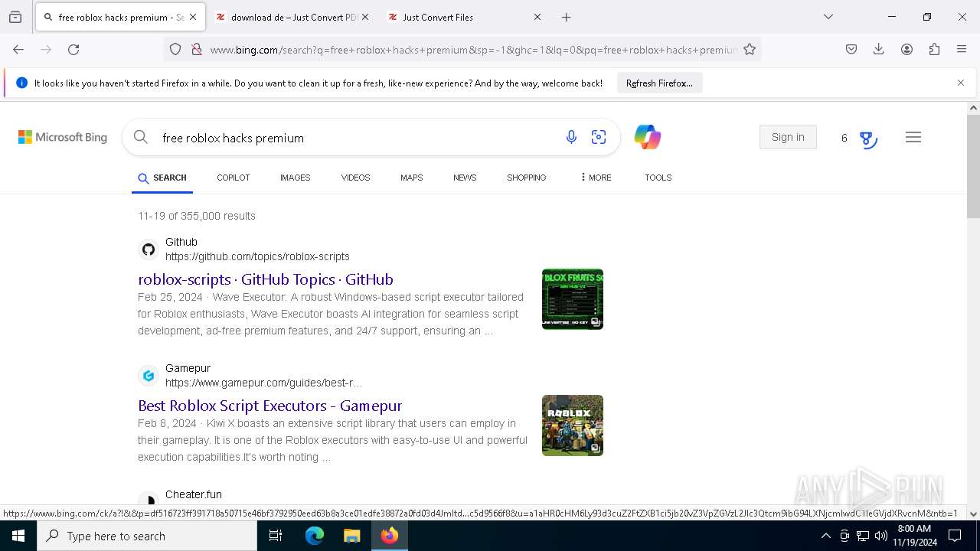The image size is (980, 551).
Task: Open the COPILOT search tab
Action: pos(233,177)
